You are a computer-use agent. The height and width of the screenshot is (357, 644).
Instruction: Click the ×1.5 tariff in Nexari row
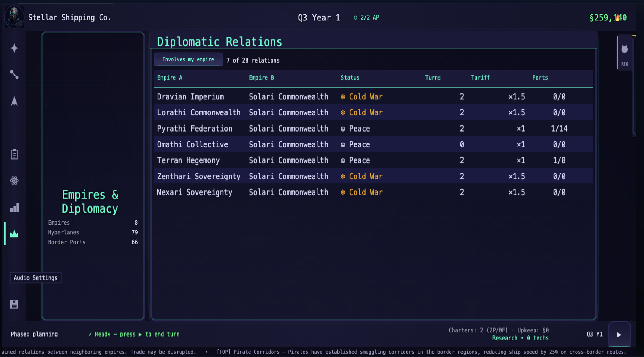pyautogui.click(x=517, y=192)
